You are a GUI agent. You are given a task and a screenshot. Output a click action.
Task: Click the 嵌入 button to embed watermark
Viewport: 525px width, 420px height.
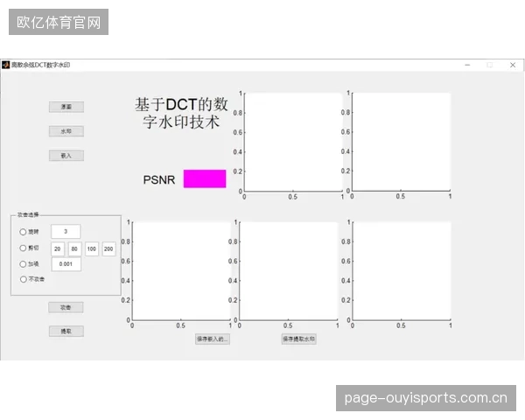pos(66,156)
